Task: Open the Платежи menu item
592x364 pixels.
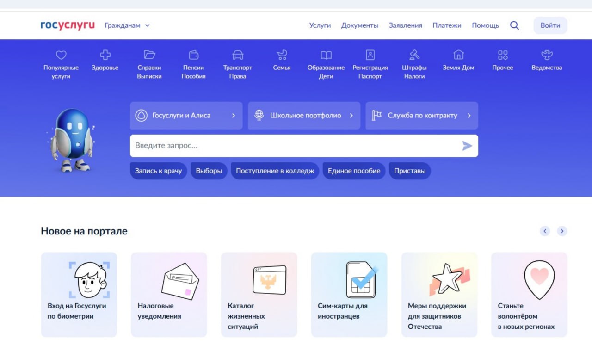Action: [x=447, y=25]
